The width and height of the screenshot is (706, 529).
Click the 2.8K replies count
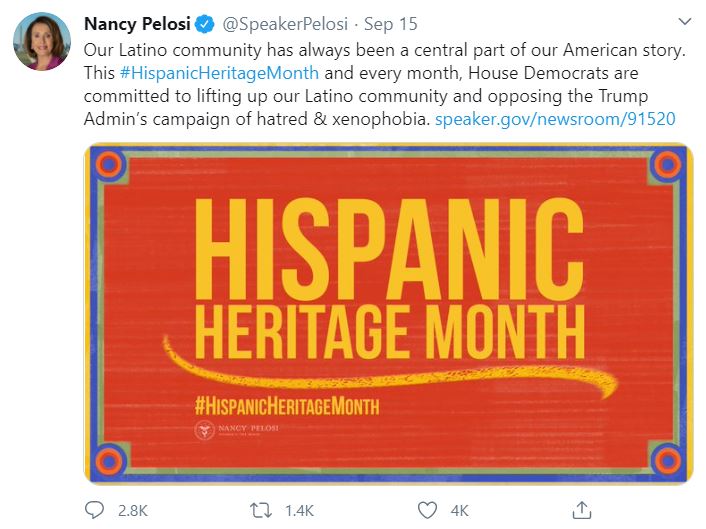132,511
